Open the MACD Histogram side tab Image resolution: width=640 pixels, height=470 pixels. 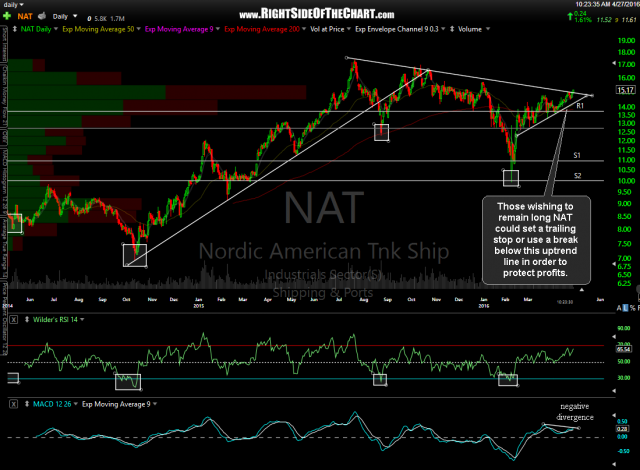tap(5, 183)
